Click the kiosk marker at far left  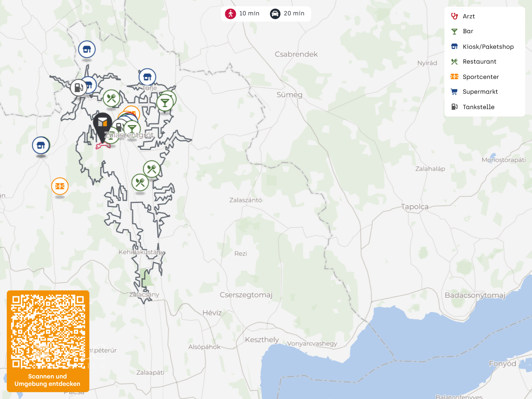pyautogui.click(x=41, y=145)
